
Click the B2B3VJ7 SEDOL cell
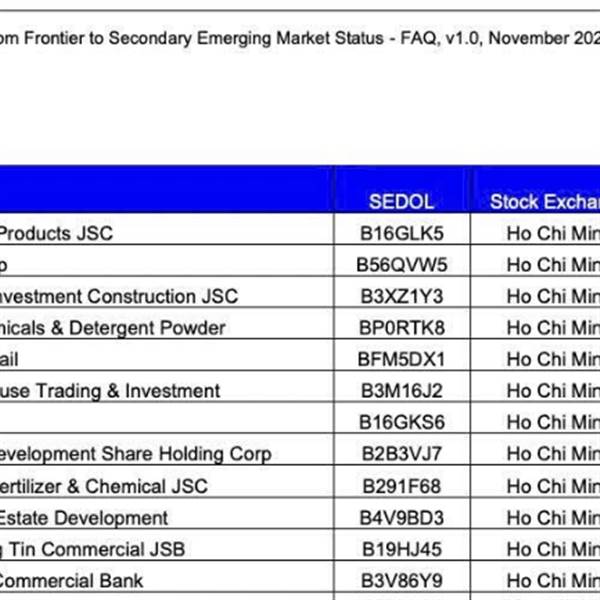pos(401,454)
